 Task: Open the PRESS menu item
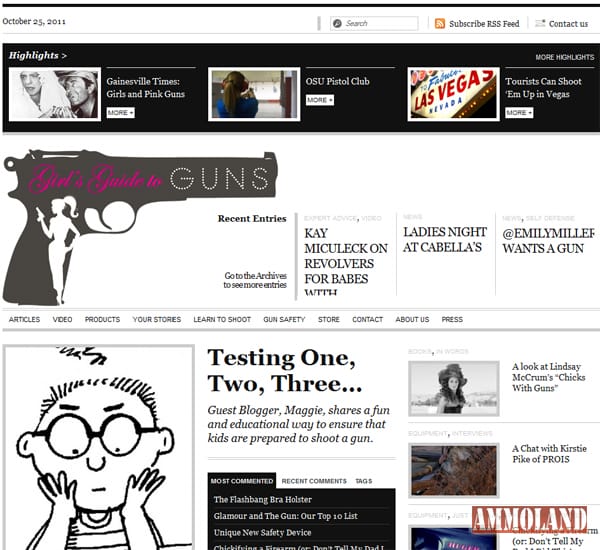coord(452,319)
